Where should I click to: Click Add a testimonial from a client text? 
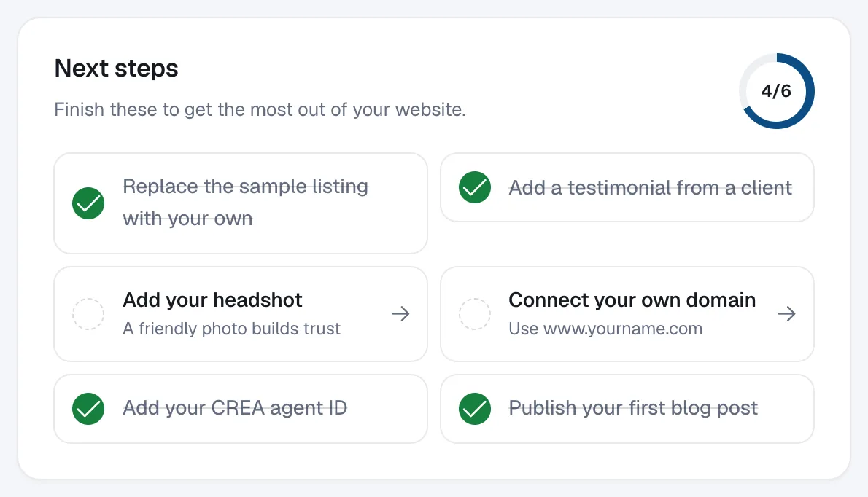point(651,188)
